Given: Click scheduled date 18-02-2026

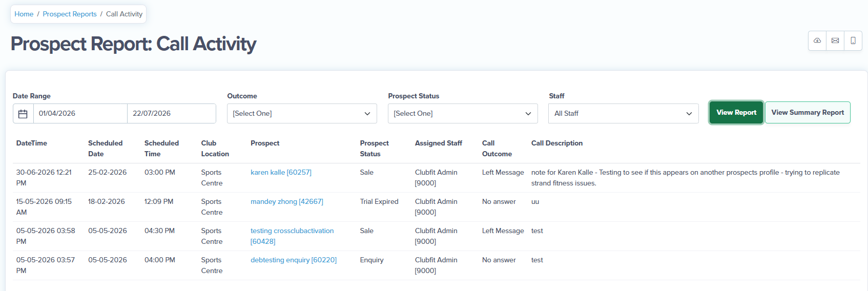Looking at the screenshot, I should (107, 202).
